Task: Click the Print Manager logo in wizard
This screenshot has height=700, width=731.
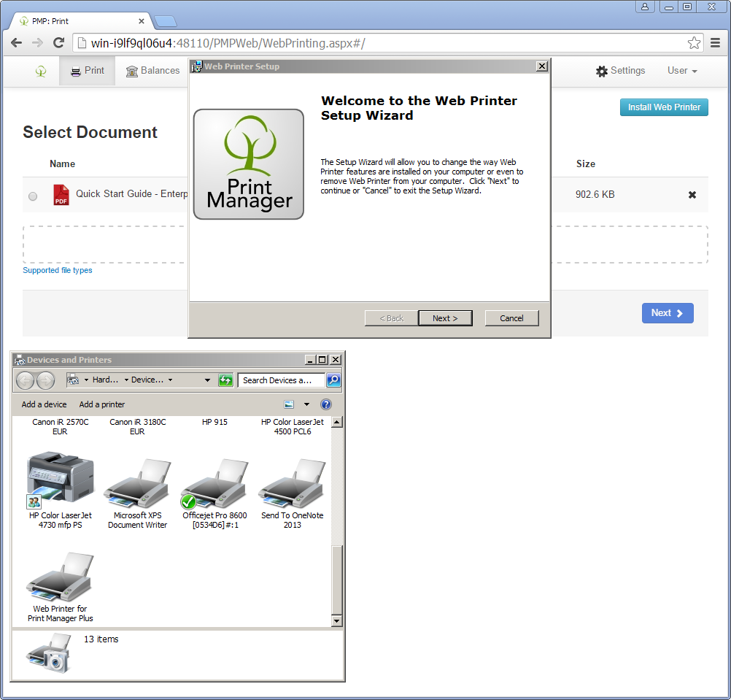Action: (x=249, y=164)
